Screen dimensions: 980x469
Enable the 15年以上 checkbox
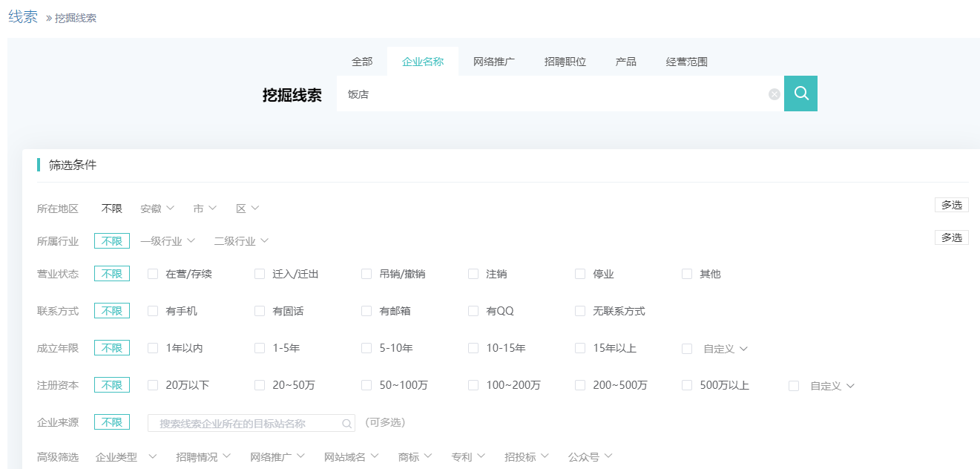click(x=580, y=348)
